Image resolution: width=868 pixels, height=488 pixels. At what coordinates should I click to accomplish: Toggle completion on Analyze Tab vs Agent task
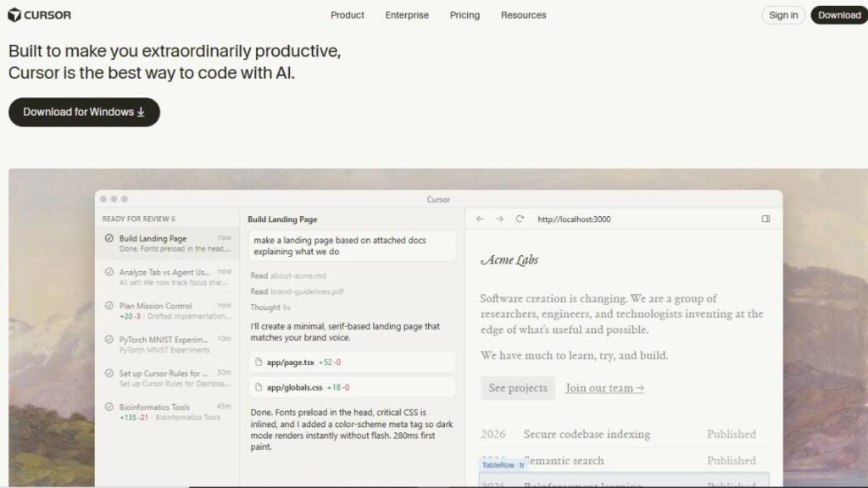point(108,272)
